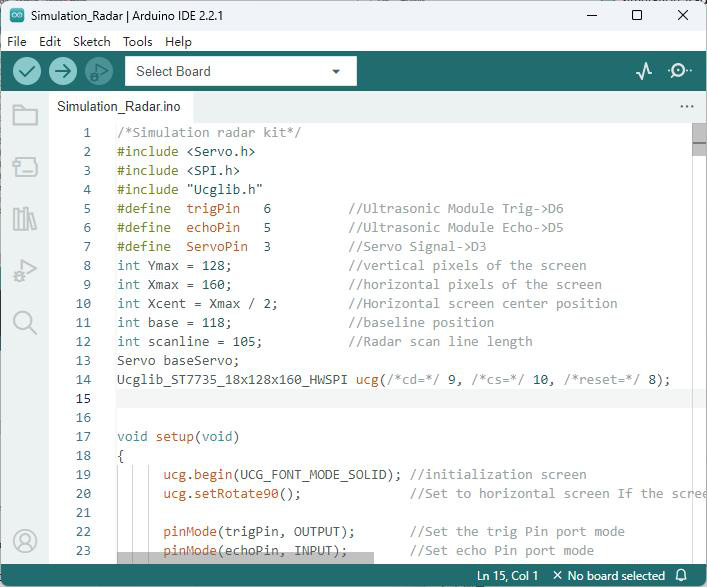Click the ucg.setRotate90() call
The width and height of the screenshot is (707, 587).
pyautogui.click(x=232, y=494)
